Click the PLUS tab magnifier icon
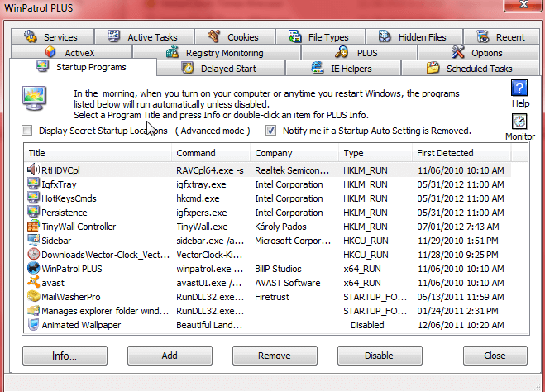This screenshot has width=545, height=392. click(342, 52)
